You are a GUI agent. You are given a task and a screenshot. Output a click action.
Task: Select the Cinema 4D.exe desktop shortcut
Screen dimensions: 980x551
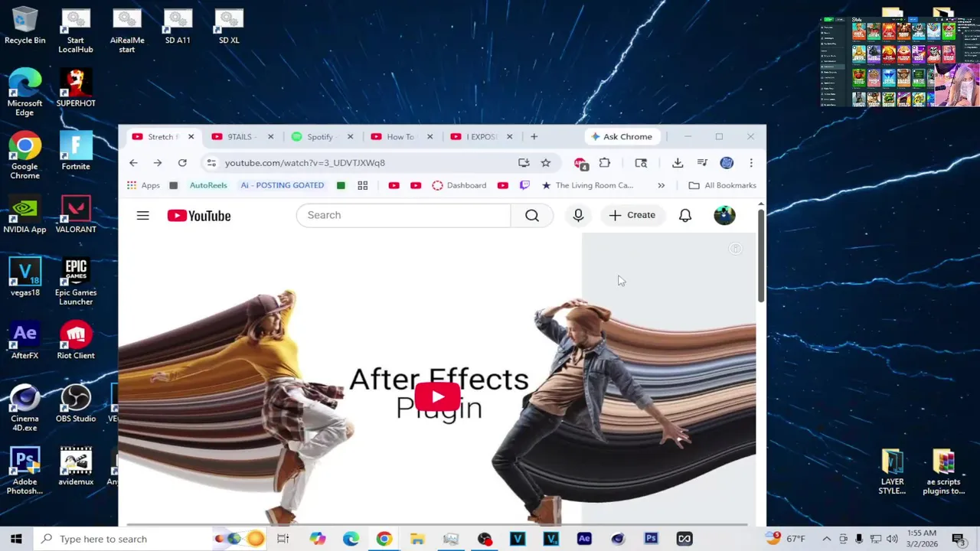pos(24,409)
